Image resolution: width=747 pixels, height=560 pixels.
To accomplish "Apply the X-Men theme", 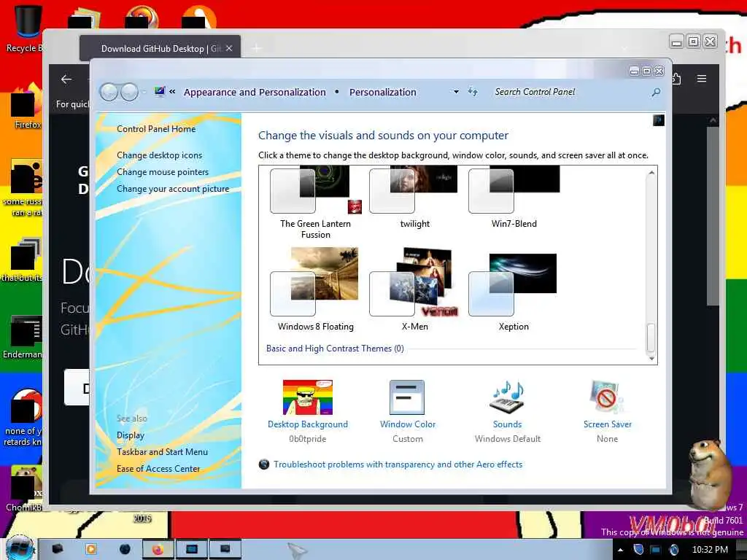I will tap(414, 289).
